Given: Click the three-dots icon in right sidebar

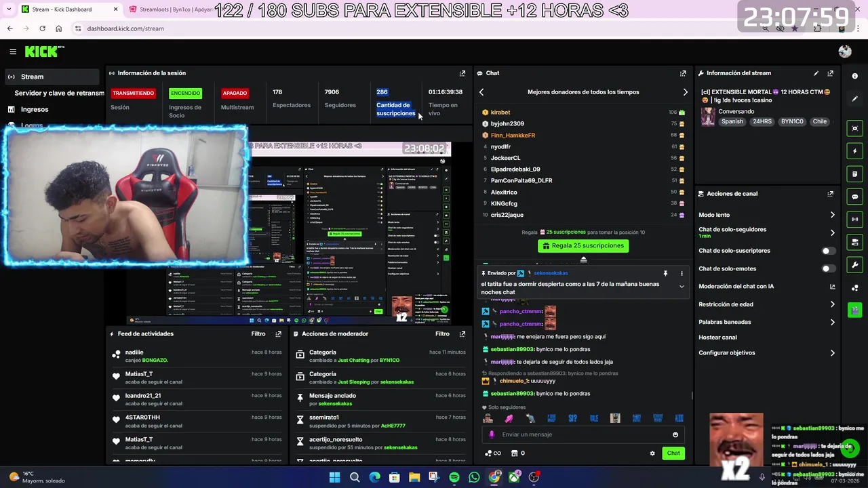Looking at the screenshot, I should (x=854, y=288).
